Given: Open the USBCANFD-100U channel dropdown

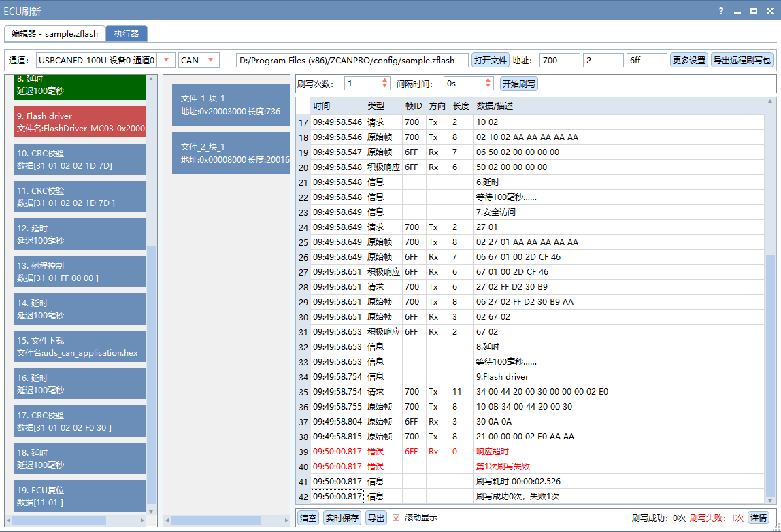Looking at the screenshot, I should 167,60.
